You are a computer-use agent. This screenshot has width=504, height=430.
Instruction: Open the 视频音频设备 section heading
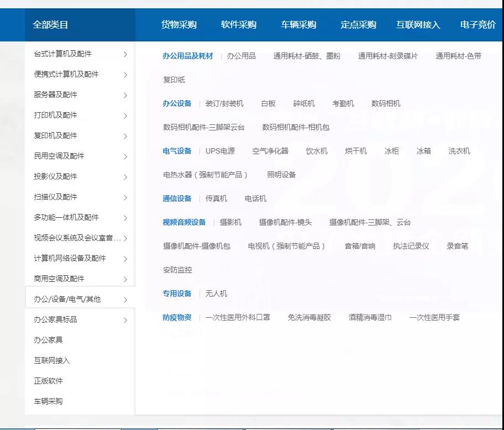click(184, 222)
